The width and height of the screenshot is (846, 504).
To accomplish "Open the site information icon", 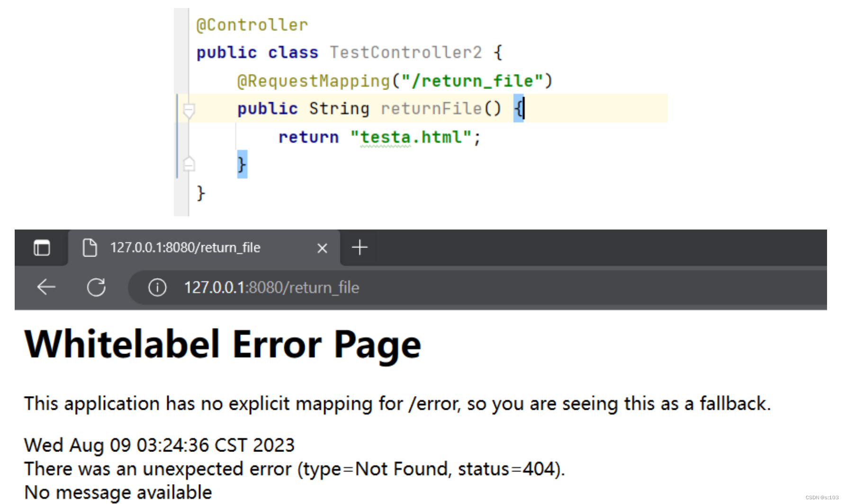I will pyautogui.click(x=157, y=287).
